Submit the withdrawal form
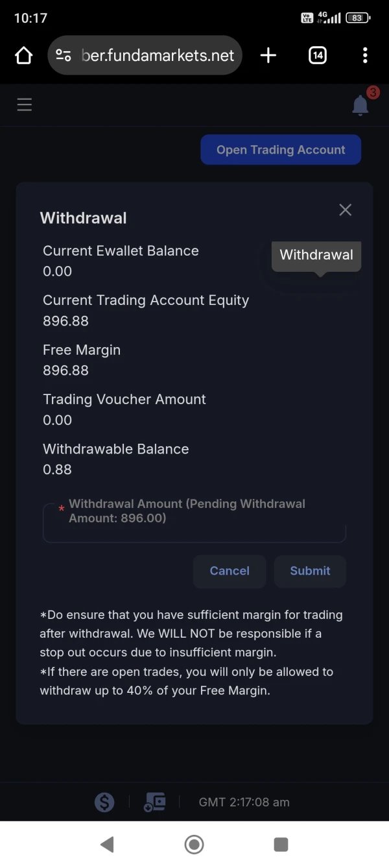The image size is (389, 868). click(310, 571)
